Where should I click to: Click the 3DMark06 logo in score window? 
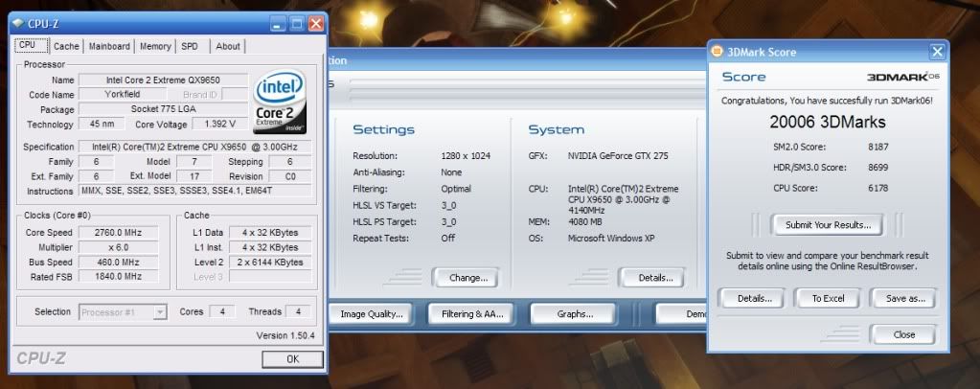coord(903,77)
